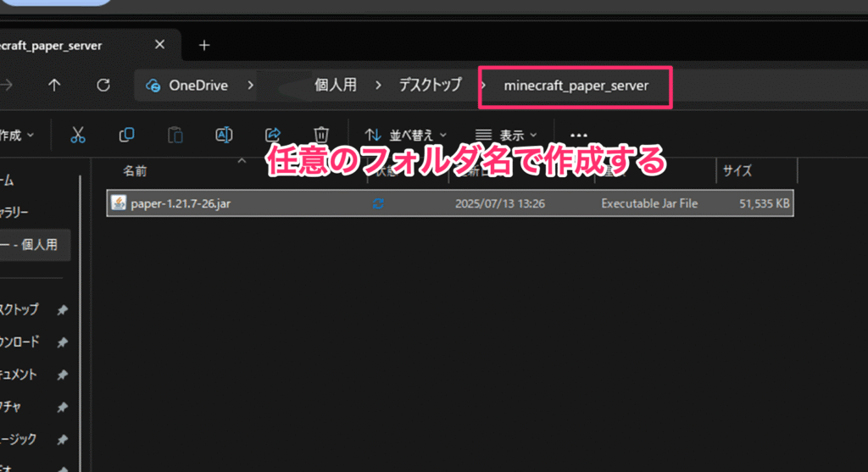Open ピクチャ in sidebar quick access
Image resolution: width=868 pixels, height=472 pixels.
coord(11,408)
